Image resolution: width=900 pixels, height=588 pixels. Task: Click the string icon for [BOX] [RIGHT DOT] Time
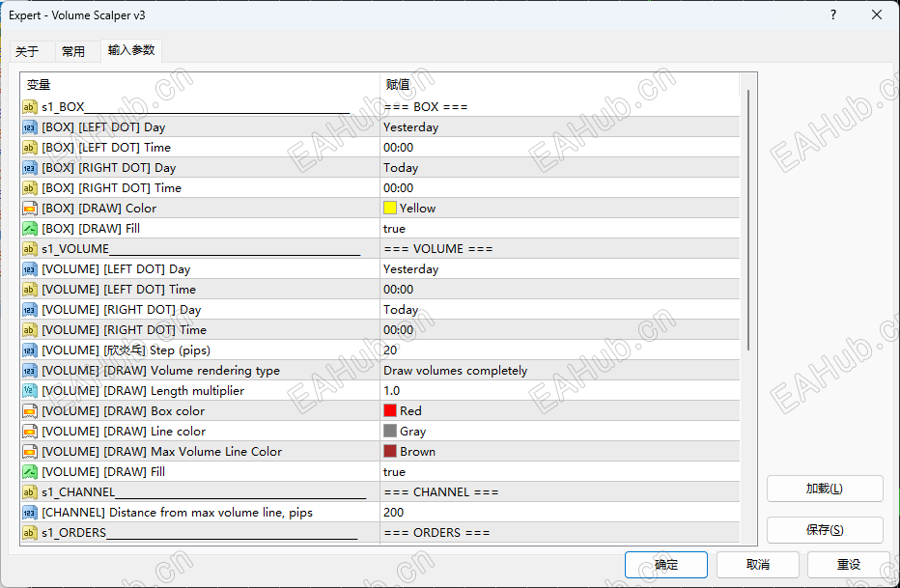tap(30, 188)
